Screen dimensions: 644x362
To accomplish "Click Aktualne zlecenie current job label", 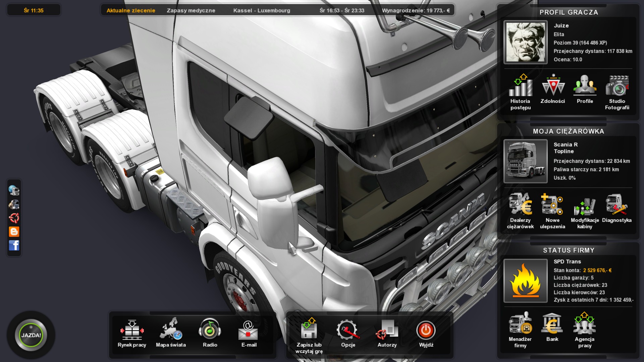I will coord(131,10).
